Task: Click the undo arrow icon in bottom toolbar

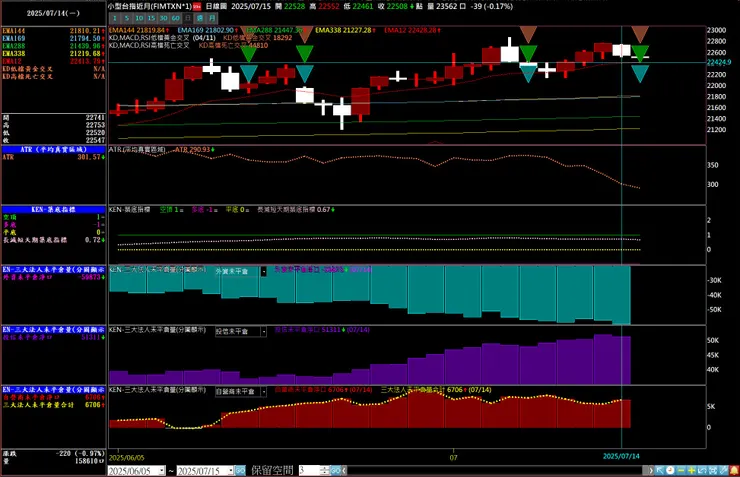Action: (702, 470)
